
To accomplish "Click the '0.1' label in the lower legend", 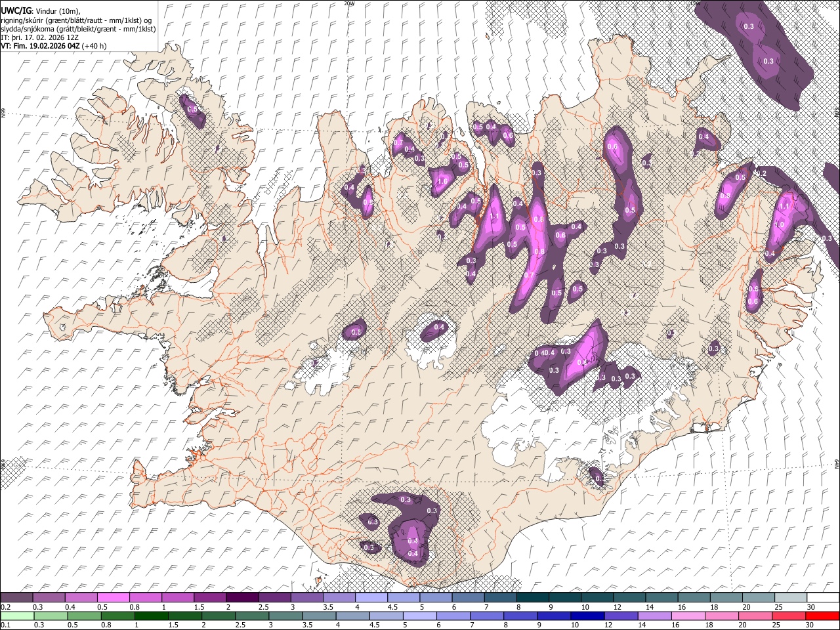I will (5, 625).
